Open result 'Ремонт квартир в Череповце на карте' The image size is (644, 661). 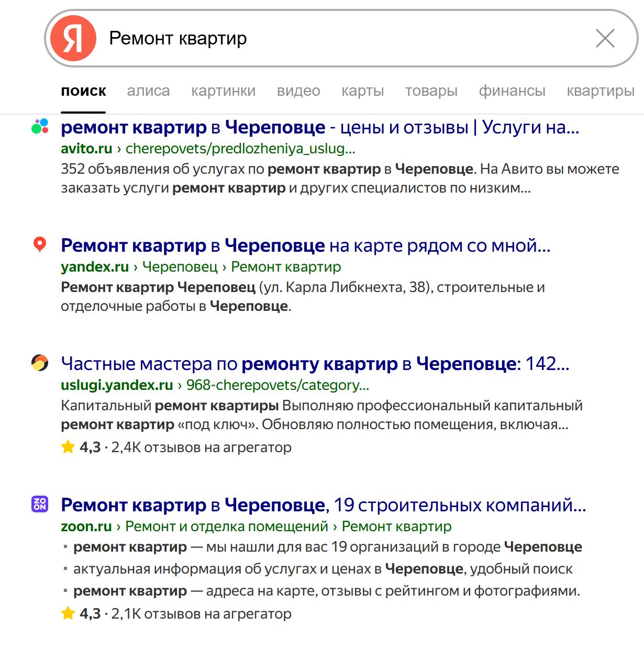[x=305, y=245]
